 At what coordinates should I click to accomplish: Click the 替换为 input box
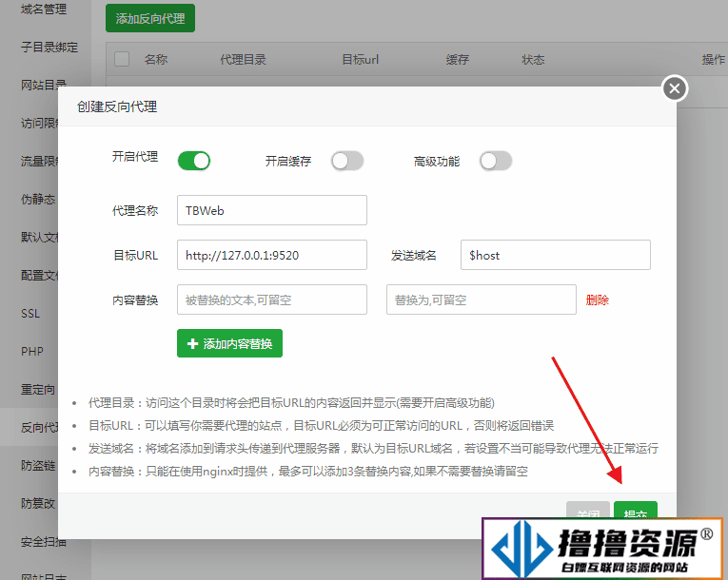point(482,300)
